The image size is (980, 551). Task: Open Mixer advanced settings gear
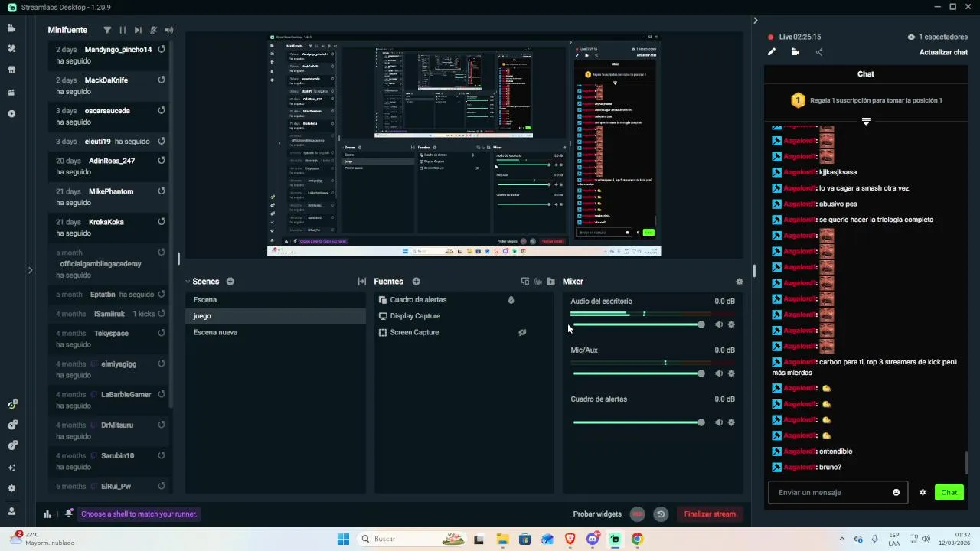(739, 282)
